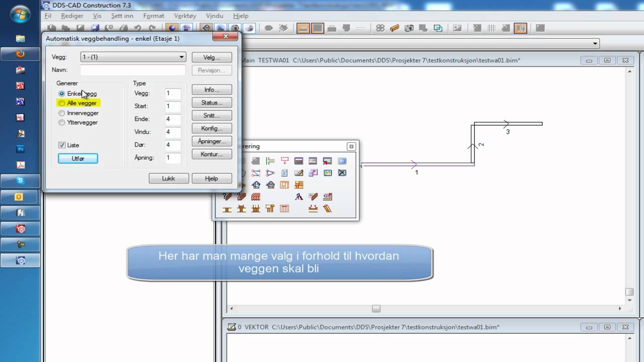Click the rafter with question mark palette icon

click(x=299, y=197)
